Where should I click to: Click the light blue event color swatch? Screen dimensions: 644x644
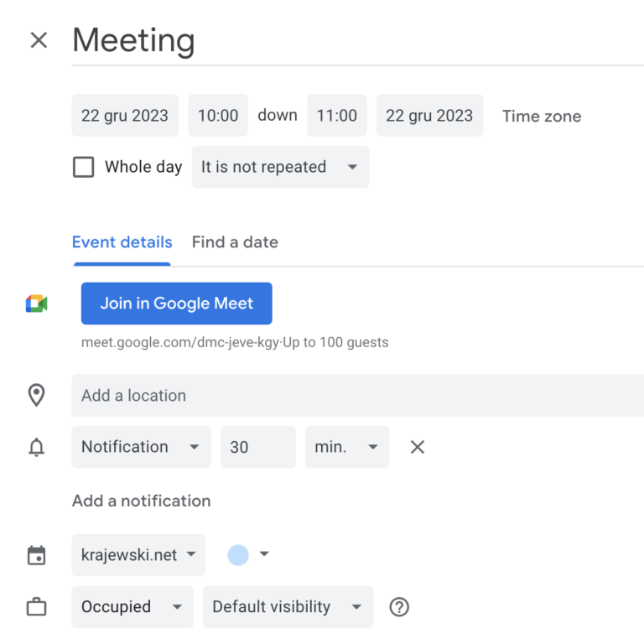click(238, 555)
